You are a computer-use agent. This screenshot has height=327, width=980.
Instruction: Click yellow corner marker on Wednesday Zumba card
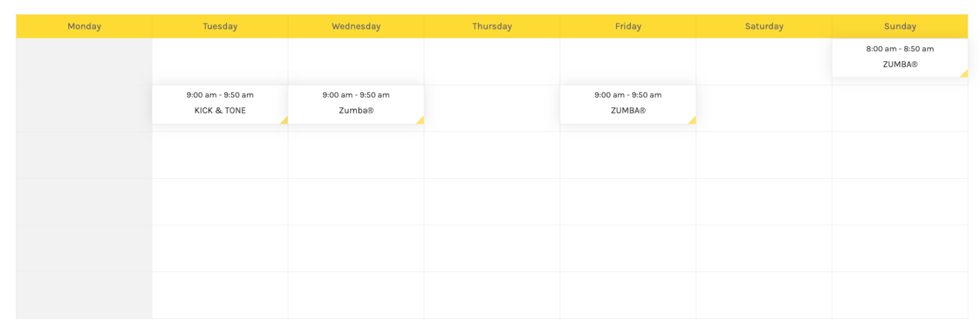pyautogui.click(x=420, y=120)
